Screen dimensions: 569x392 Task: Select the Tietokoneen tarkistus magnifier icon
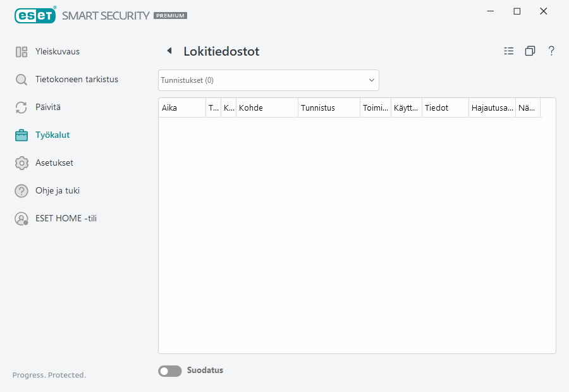21,79
